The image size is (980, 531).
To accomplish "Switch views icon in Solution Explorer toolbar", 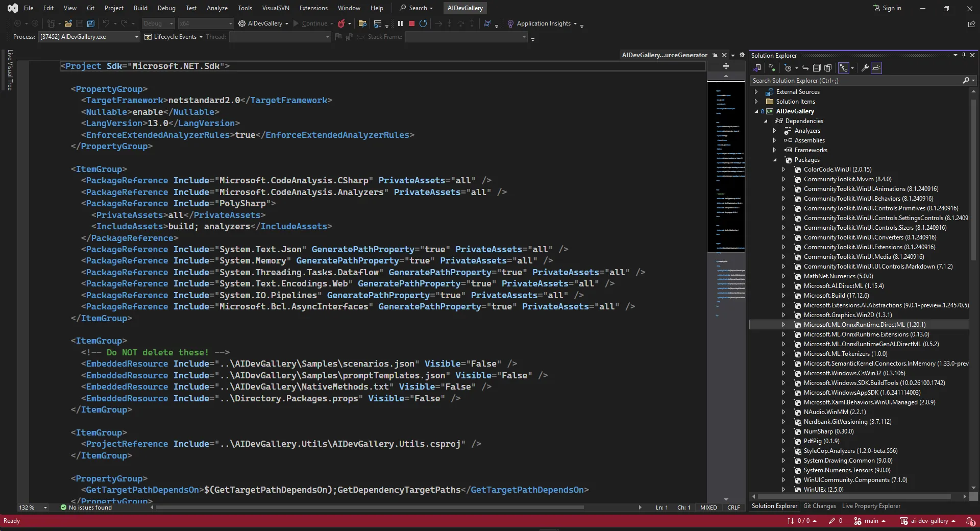I will [x=757, y=68].
